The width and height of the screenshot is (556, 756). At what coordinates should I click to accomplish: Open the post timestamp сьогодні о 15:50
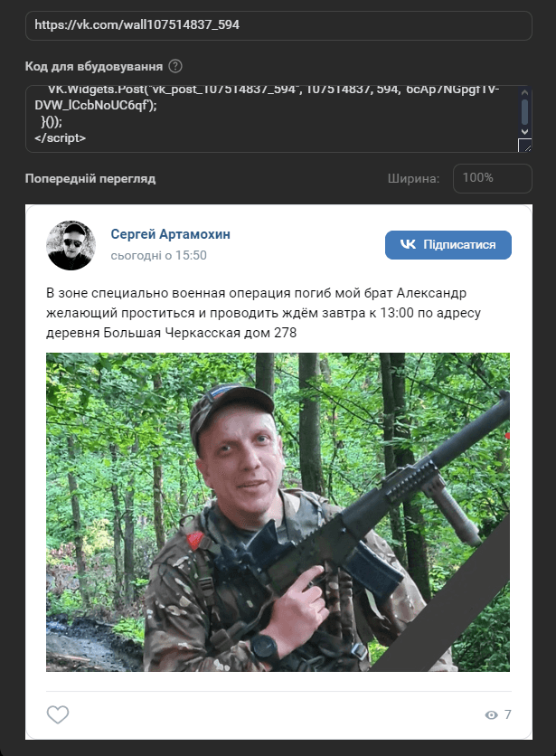[158, 255]
